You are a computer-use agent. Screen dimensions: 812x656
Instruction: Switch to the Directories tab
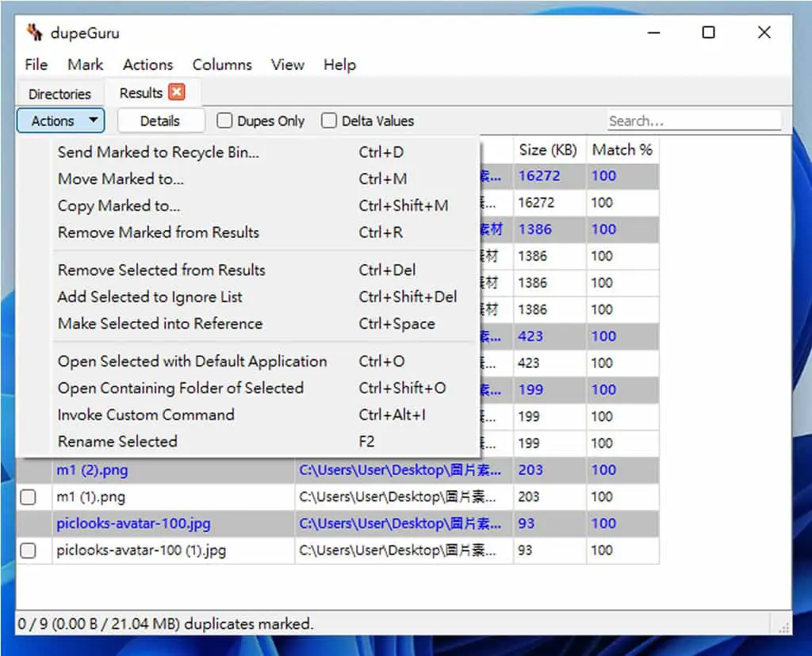coord(60,94)
